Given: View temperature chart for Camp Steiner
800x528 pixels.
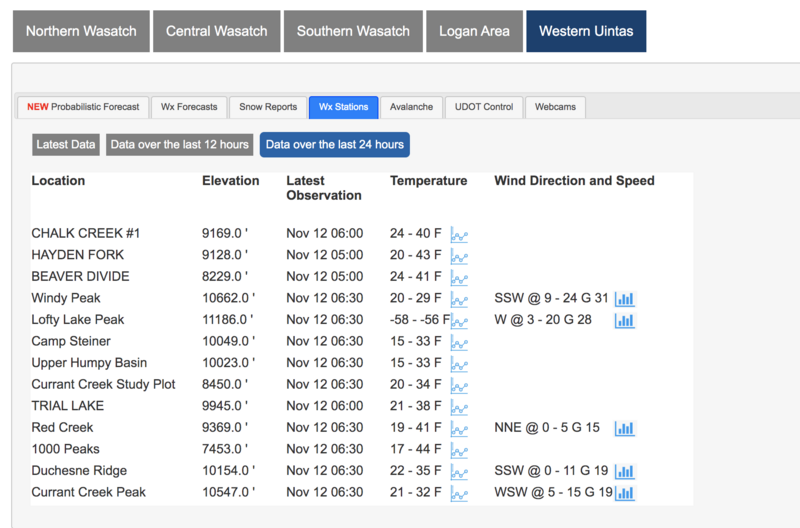Looking at the screenshot, I should point(460,343).
